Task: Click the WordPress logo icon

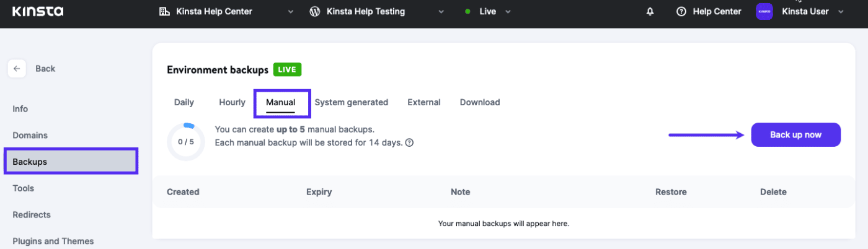Action: [314, 12]
